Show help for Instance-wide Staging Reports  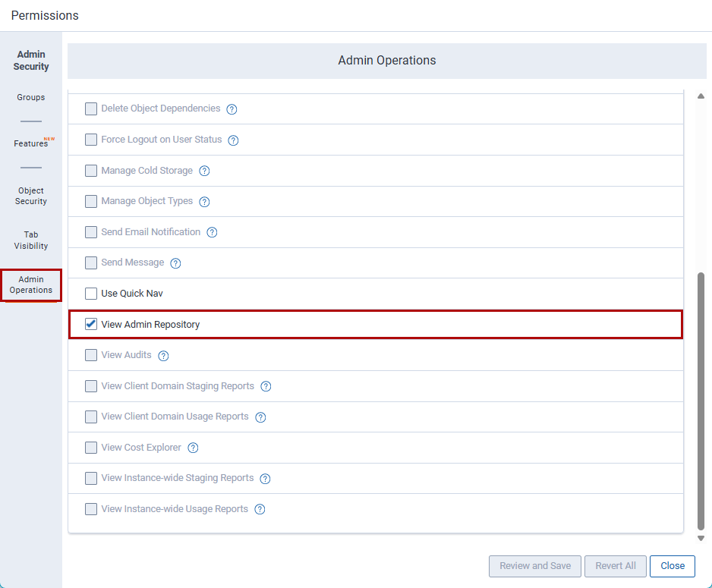tap(265, 479)
